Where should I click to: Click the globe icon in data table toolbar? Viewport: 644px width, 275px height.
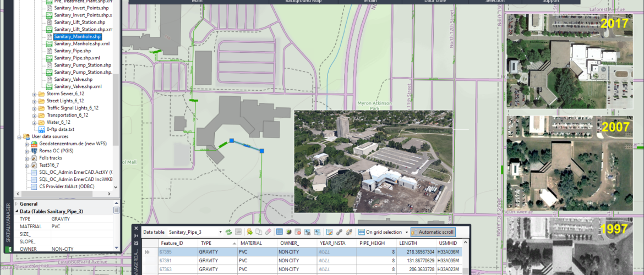[x=289, y=232]
